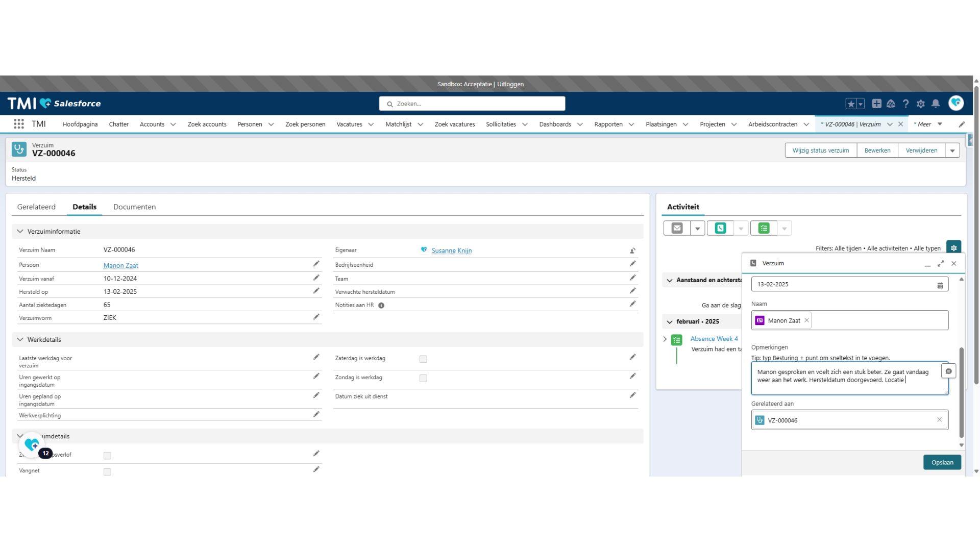Image resolution: width=980 pixels, height=551 pixels.
Task: Switch to the Documenten tab
Action: click(134, 207)
